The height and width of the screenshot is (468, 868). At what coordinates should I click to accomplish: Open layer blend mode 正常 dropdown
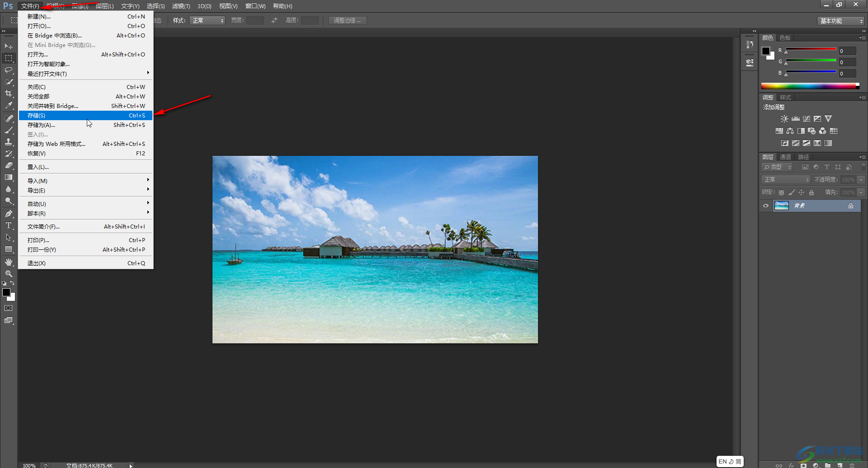coord(786,180)
